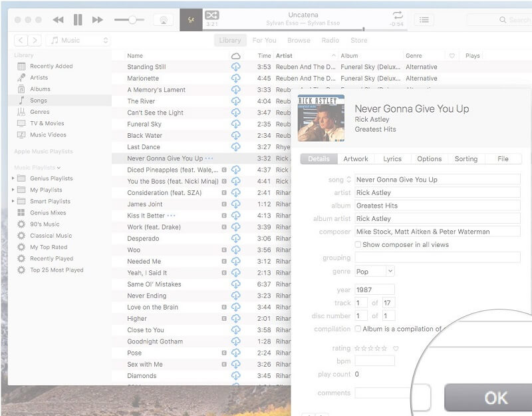Viewport: 532px width, 416px height.
Task: Toggle repeat for the current song
Action: (396, 16)
